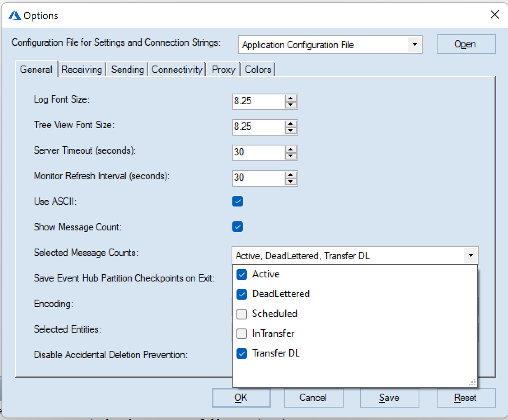Decrease Server Timeout with down arrow
The image size is (508, 420).
291,156
